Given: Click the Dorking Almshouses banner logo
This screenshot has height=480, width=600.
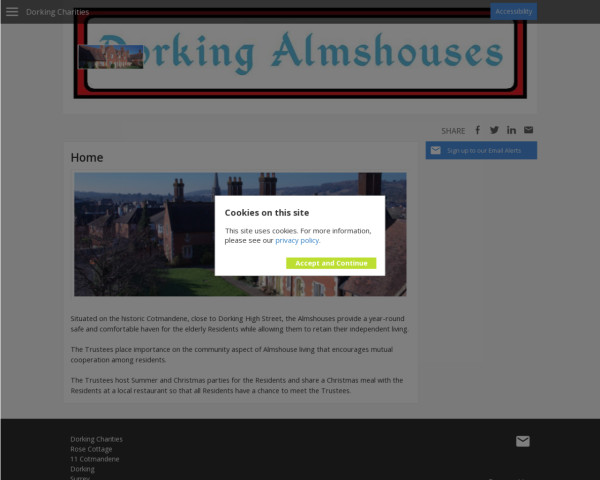Looking at the screenshot, I should 300,53.
